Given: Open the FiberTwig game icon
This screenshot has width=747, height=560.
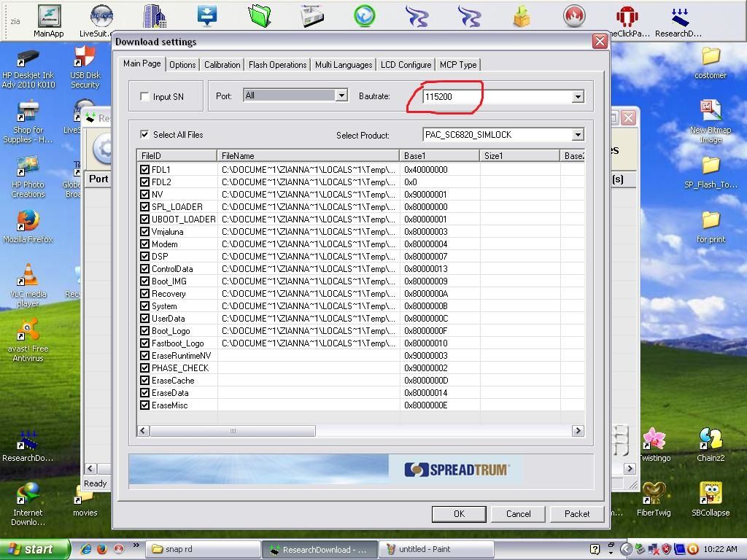Looking at the screenshot, I should 654,494.
